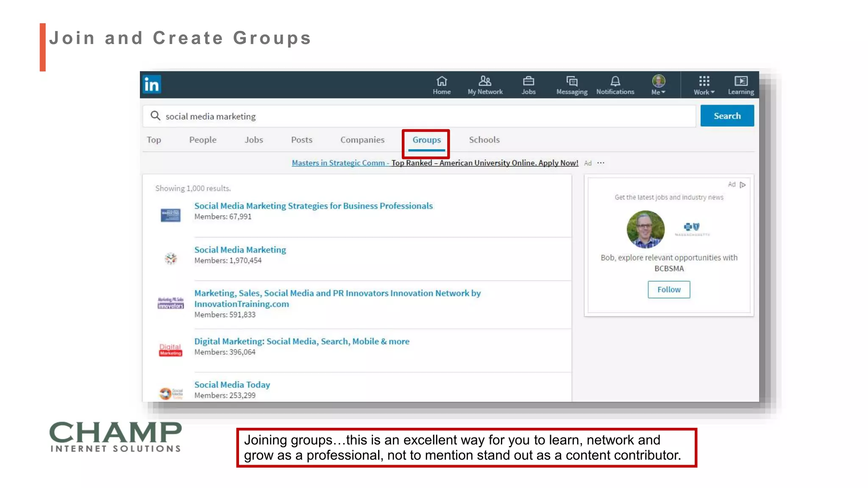868x488 pixels.
Task: Open Marketing, Sales, Social Media and PR Innovators group
Action: (337, 298)
